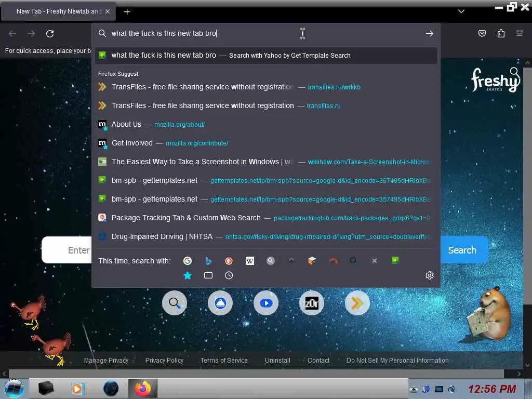Open Get Involved mozilla.org suggestion
Image resolution: width=532 pixels, height=399 pixels.
pos(265,143)
